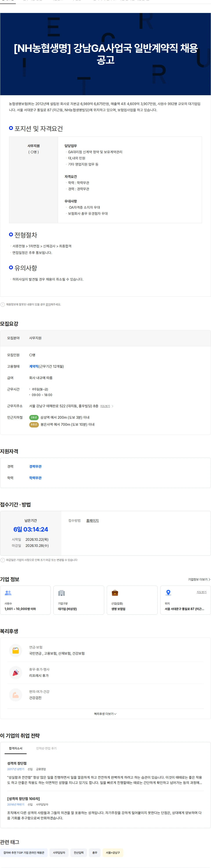Click the info icon beside the 채용정보 notice
The height and width of the screenshot is (868, 211).
[3, 304]
